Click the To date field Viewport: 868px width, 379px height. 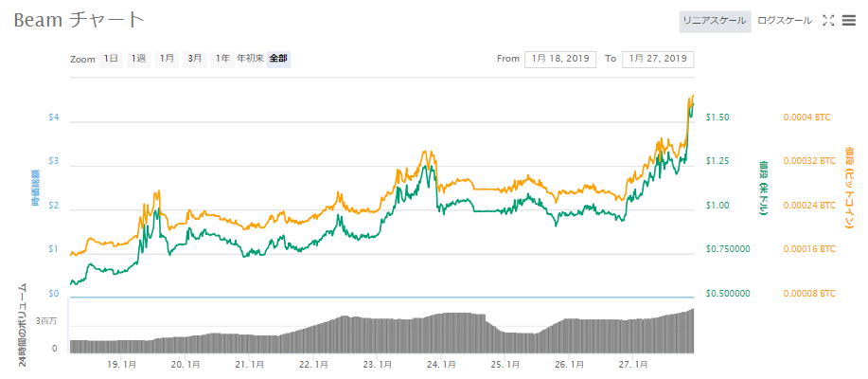click(x=658, y=59)
